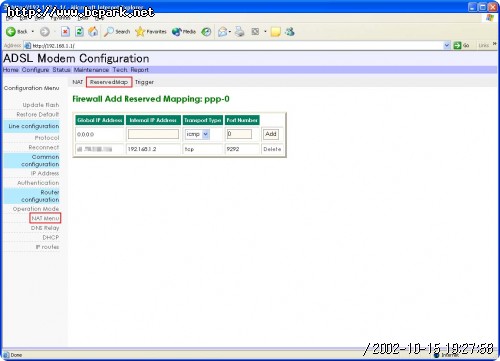Image resolution: width=500 pixels, height=361 pixels.
Task: Open the Home navigation link
Action: pos(11,70)
